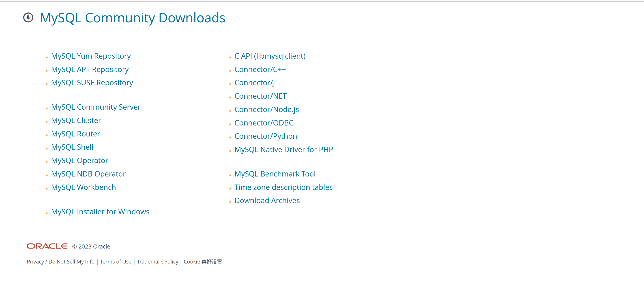Open the MySQL Cluster link
Screen dimensions: 644x289
pyautogui.click(x=76, y=120)
